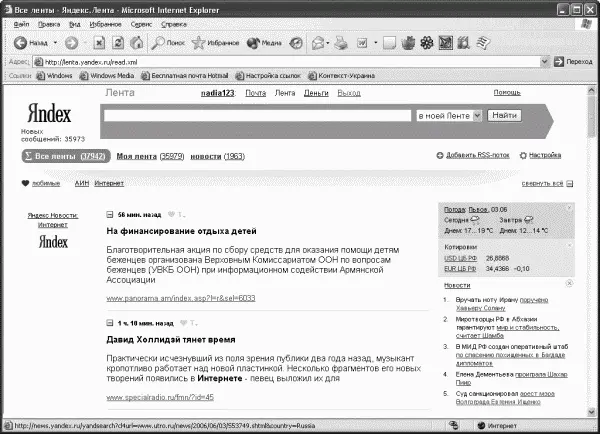Open the Справка menu
The width and height of the screenshot is (600, 434).
pyautogui.click(x=174, y=24)
